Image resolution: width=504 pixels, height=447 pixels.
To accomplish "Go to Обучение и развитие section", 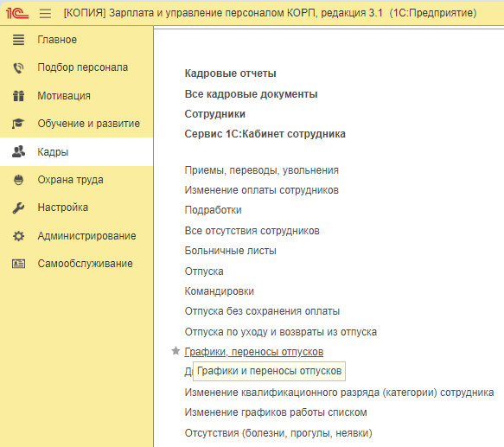I will click(x=76, y=124).
